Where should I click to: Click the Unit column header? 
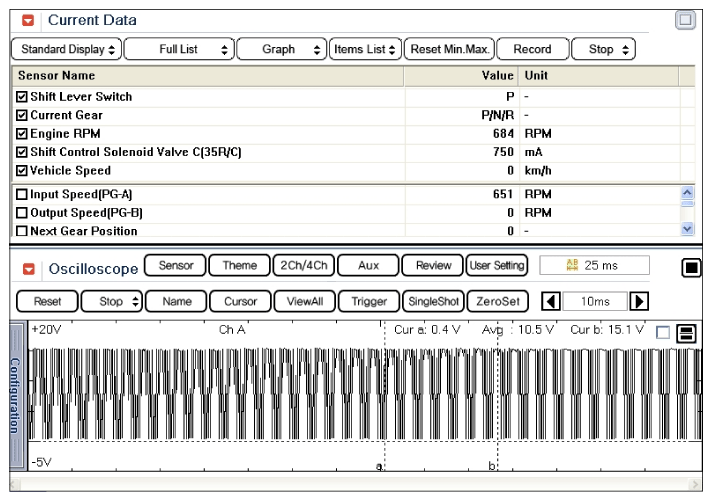pyautogui.click(x=598, y=76)
